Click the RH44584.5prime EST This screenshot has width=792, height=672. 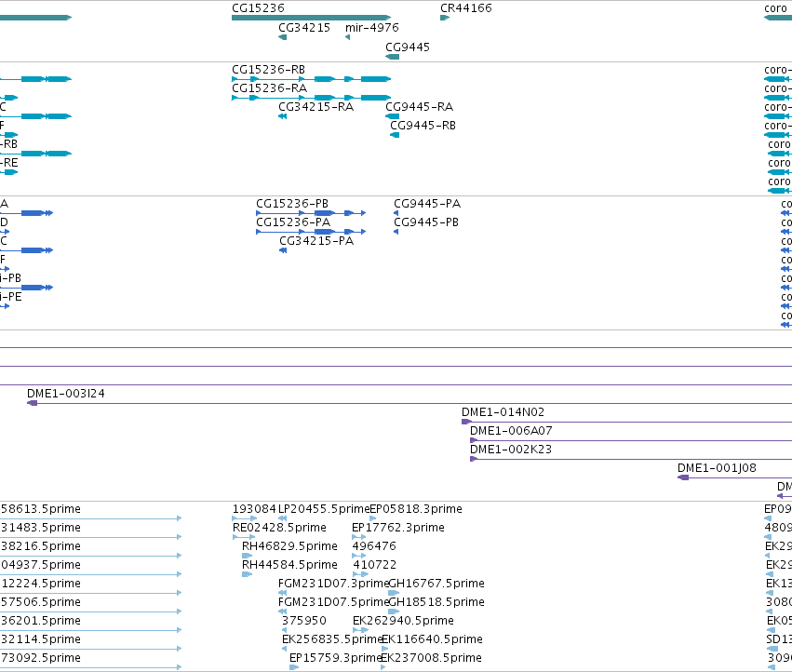click(x=247, y=574)
